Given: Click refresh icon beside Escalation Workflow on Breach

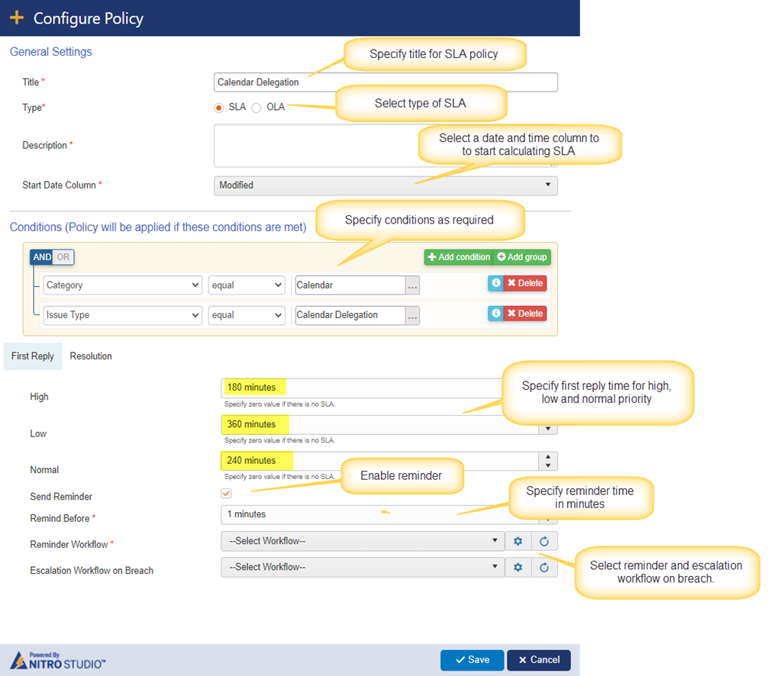Looking at the screenshot, I should tap(544, 568).
